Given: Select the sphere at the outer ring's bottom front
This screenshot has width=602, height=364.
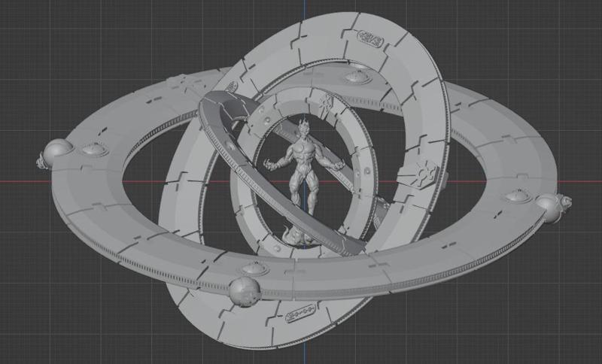Looking at the screenshot, I should coord(245,291).
